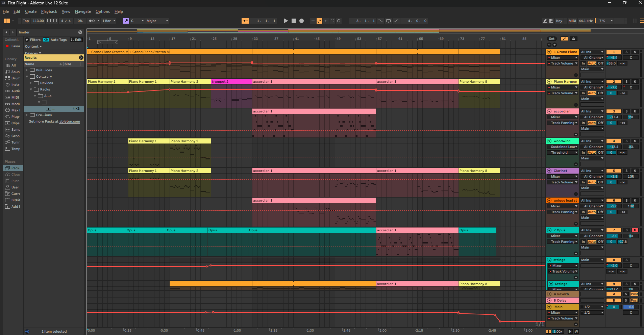Solo the accordian track
The height and width of the screenshot is (335, 644).
click(626, 111)
